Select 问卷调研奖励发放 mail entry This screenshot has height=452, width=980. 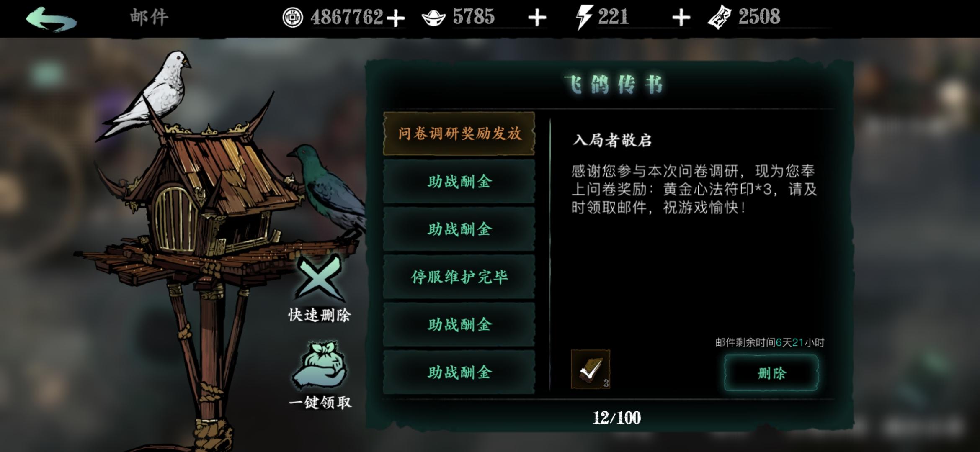click(x=459, y=134)
